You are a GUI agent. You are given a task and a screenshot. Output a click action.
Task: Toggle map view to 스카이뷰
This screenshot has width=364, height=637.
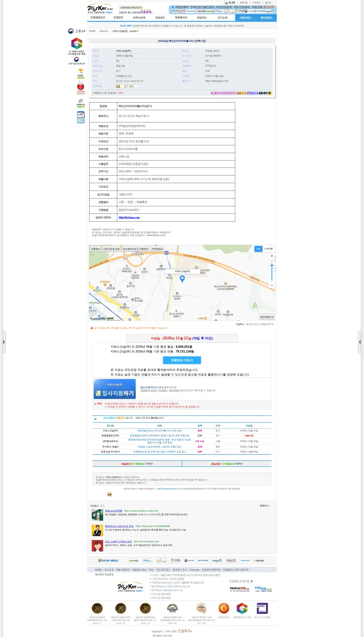coord(269,249)
